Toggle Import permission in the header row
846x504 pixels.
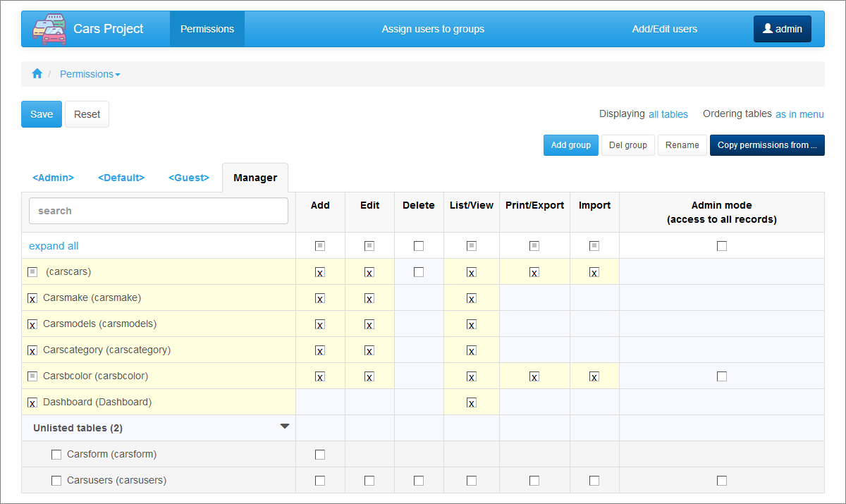click(594, 245)
